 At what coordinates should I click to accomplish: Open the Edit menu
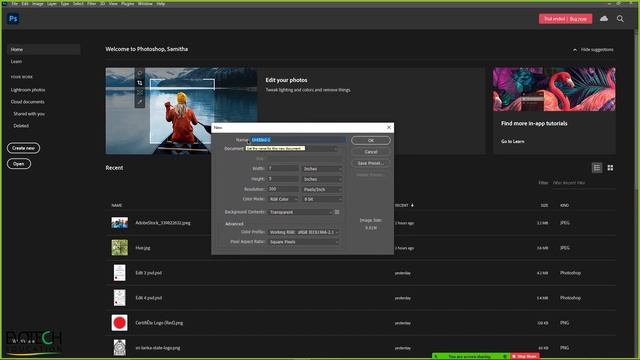click(25, 4)
